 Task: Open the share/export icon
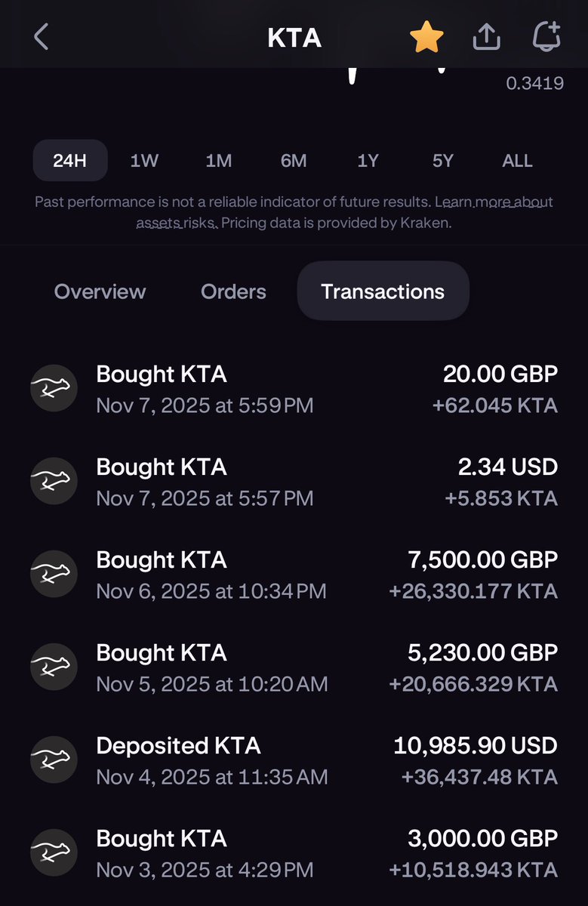tap(487, 37)
